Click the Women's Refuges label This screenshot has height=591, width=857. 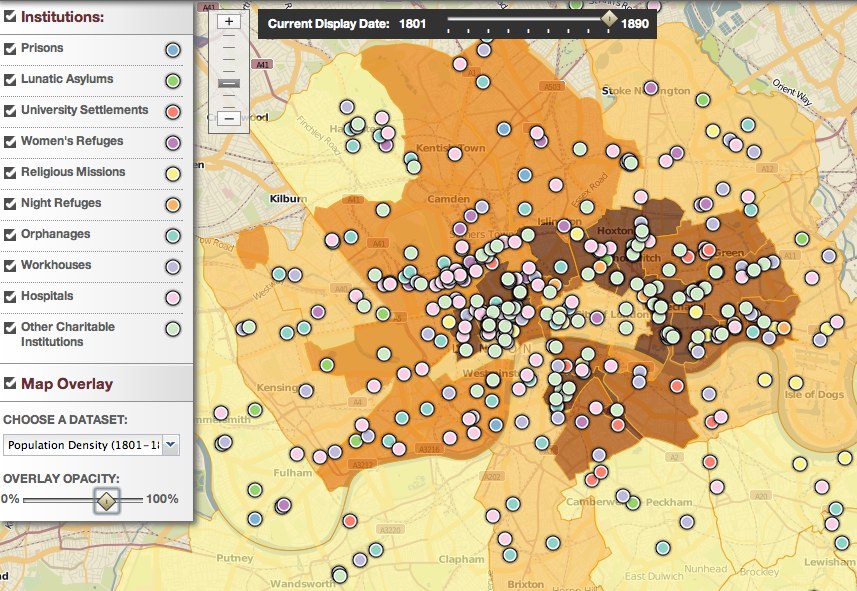(x=72, y=141)
